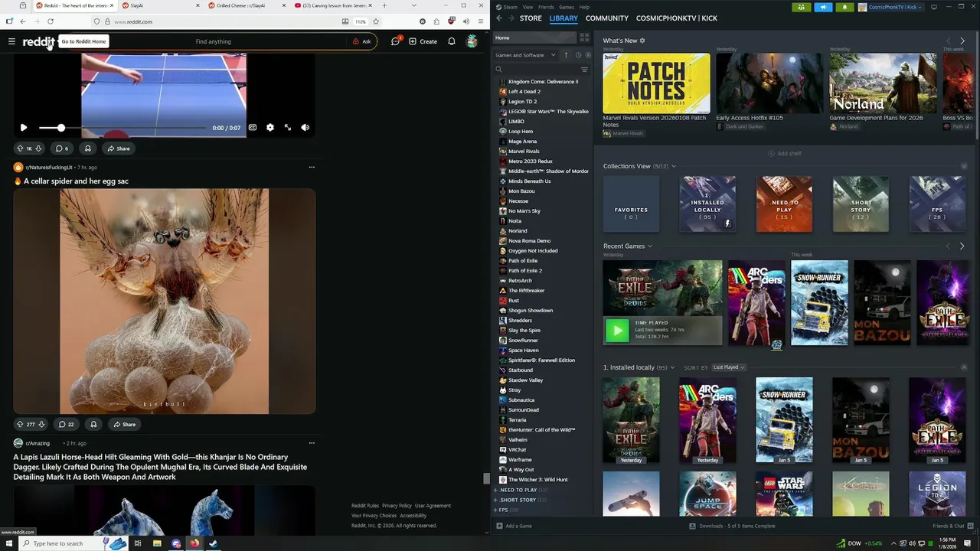
Task: Open the Reddit chat messages icon
Action: (x=395, y=41)
